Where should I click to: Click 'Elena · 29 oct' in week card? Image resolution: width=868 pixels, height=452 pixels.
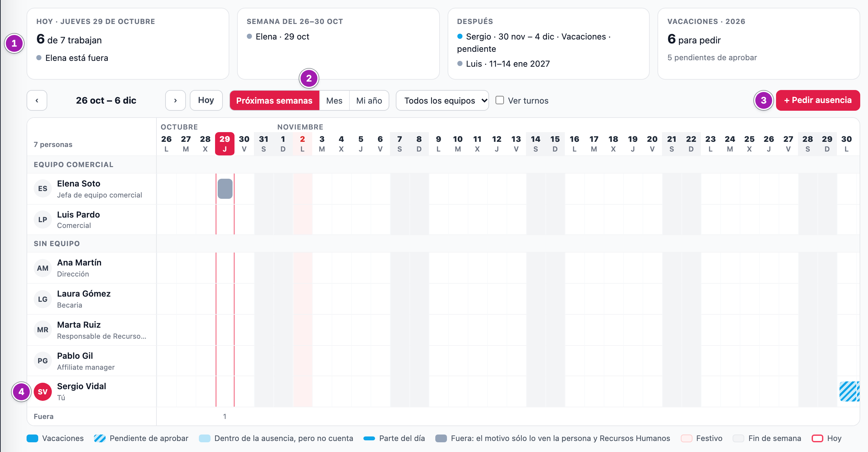click(282, 36)
